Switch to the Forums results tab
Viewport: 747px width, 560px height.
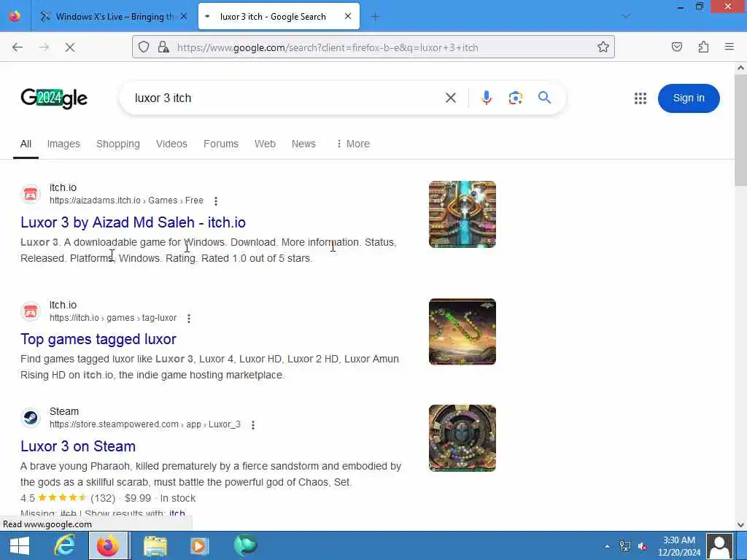[x=220, y=144]
